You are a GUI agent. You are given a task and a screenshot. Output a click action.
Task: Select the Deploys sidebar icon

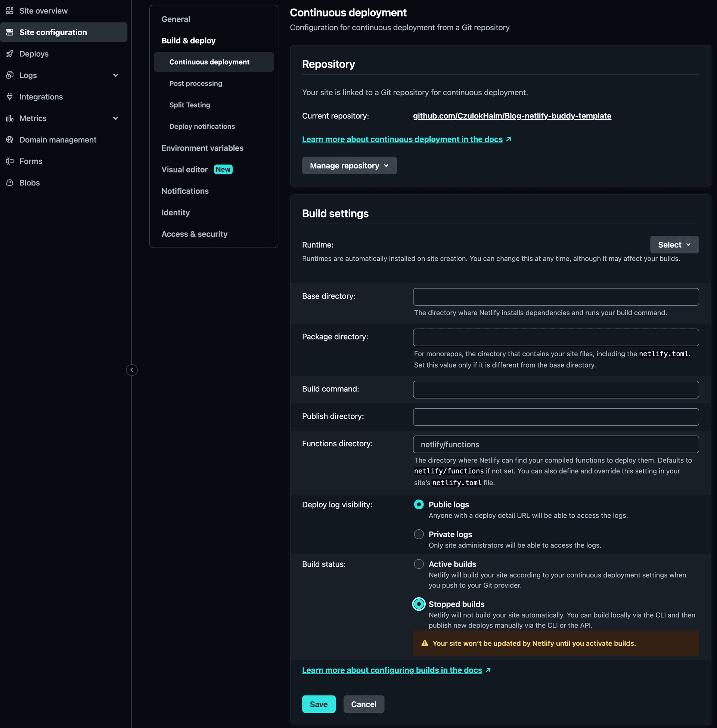click(10, 53)
